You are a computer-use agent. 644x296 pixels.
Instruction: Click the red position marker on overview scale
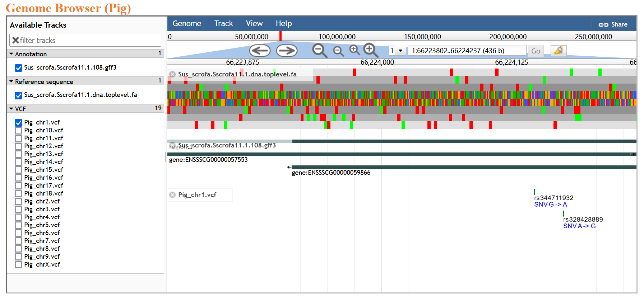[281, 36]
